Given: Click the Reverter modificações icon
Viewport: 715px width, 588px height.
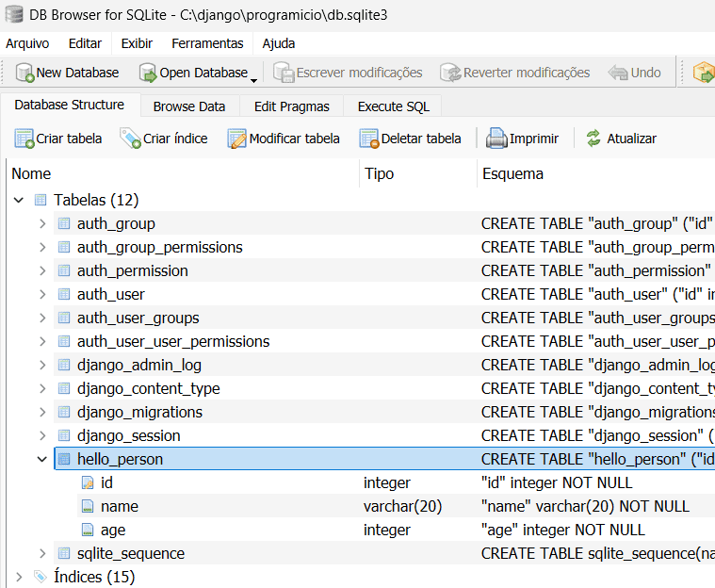Looking at the screenshot, I should [450, 73].
